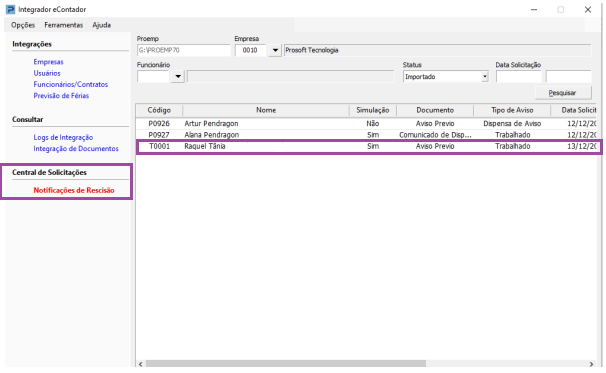Open the Empresas integration link
Image resolution: width=606 pixels, height=373 pixels.
(x=48, y=62)
